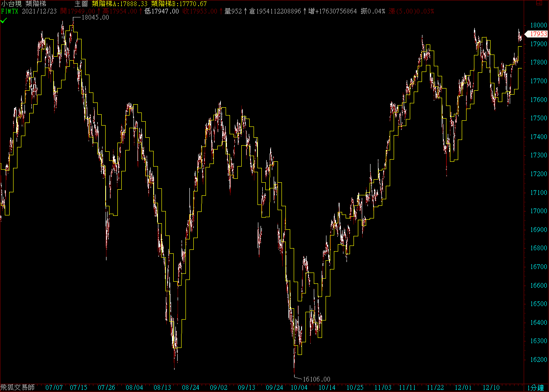Screen dimensions: 549x392
Task: Click the 17200 price axis label
Action: 539,174
